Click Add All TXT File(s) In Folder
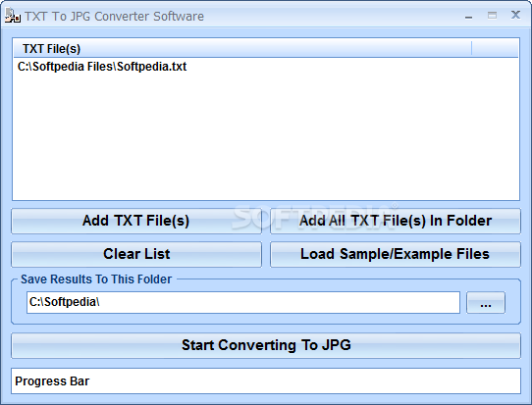The width and height of the screenshot is (532, 405). pos(396,221)
